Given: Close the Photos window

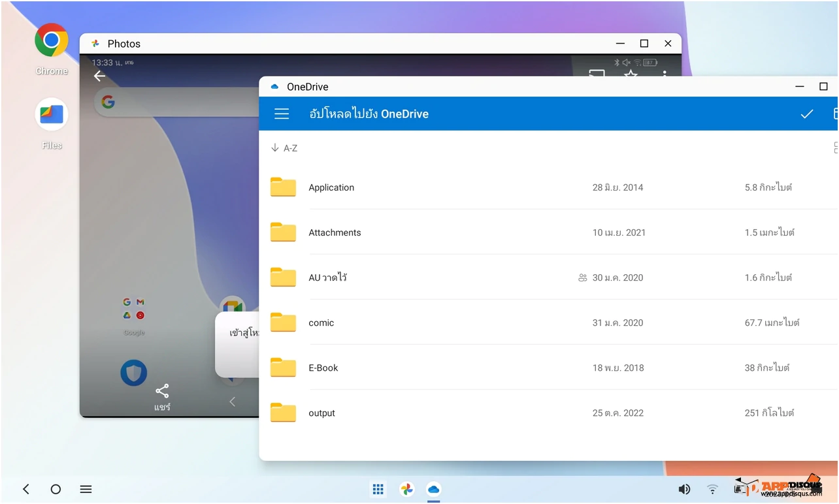Looking at the screenshot, I should (x=668, y=44).
